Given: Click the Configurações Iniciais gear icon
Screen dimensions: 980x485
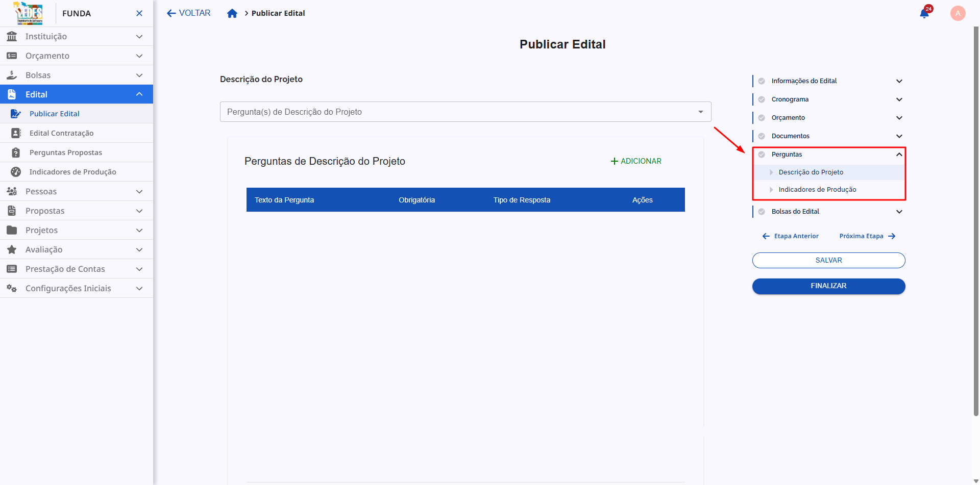Looking at the screenshot, I should click(12, 288).
